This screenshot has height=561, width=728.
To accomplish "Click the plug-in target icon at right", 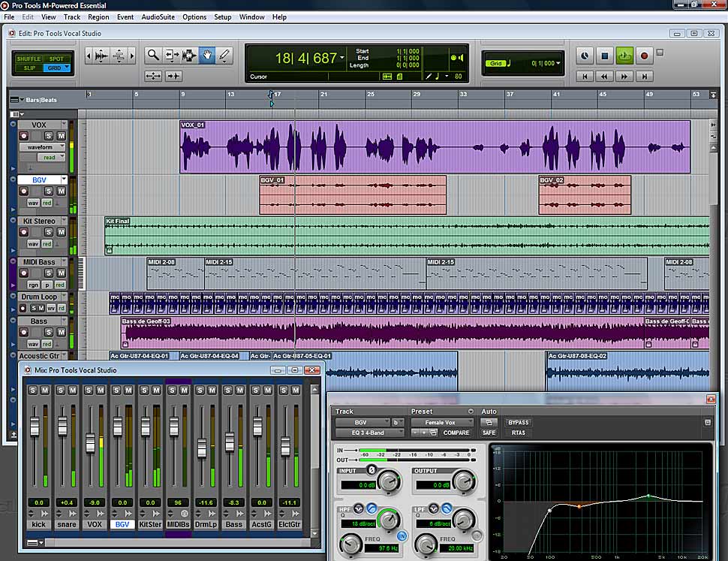I will coord(708,423).
